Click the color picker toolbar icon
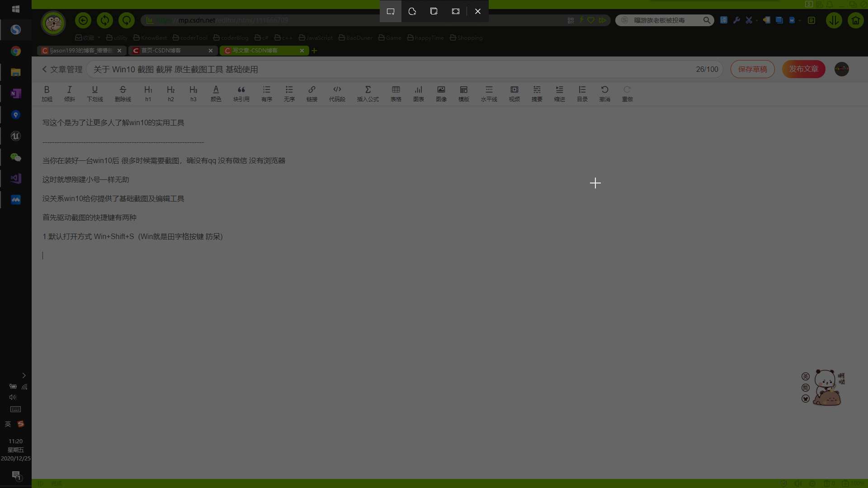The width and height of the screenshot is (868, 488). pyautogui.click(x=216, y=89)
